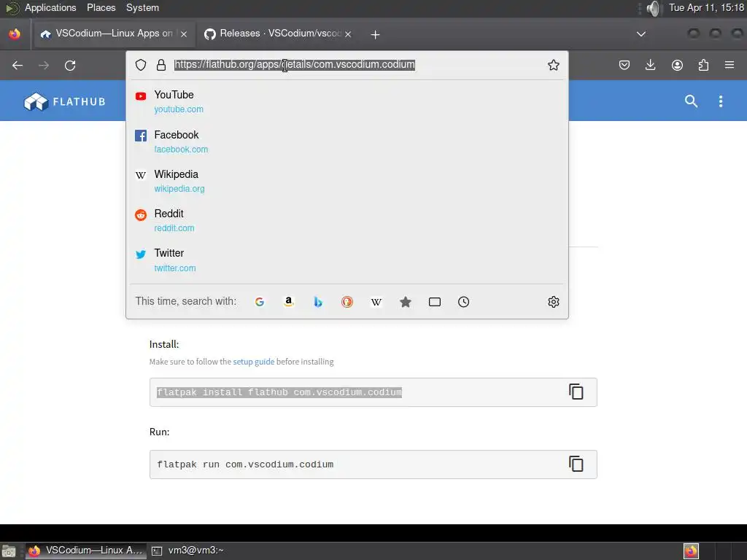Click show desktop icon in bottom panel
This screenshot has height=560, width=747.
tap(9, 551)
